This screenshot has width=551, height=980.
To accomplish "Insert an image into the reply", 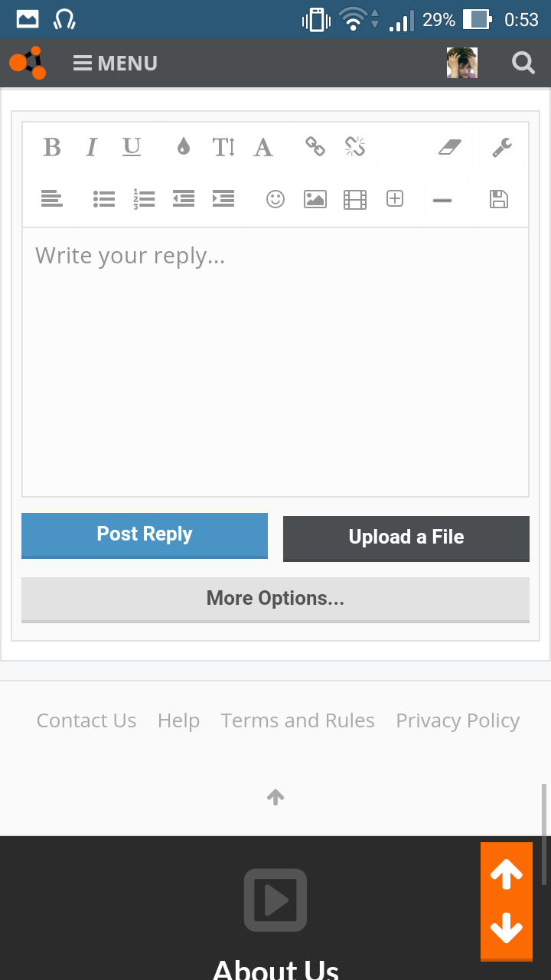I will click(315, 199).
